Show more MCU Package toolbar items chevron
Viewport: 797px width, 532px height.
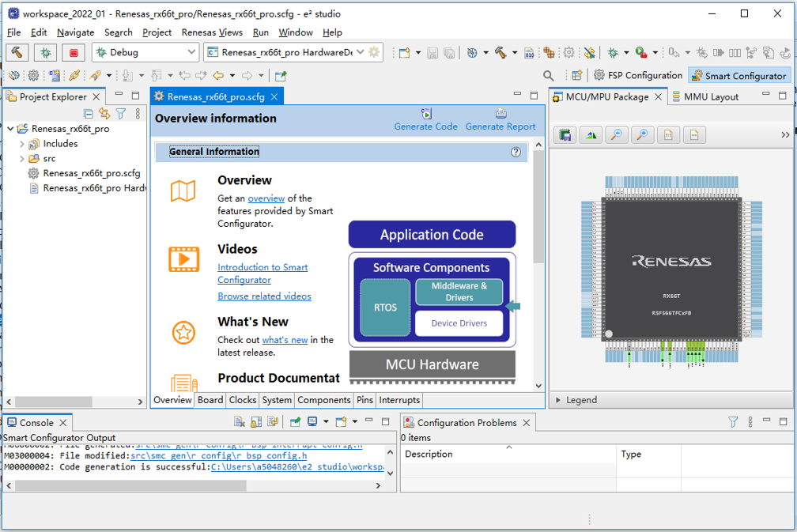[785, 134]
